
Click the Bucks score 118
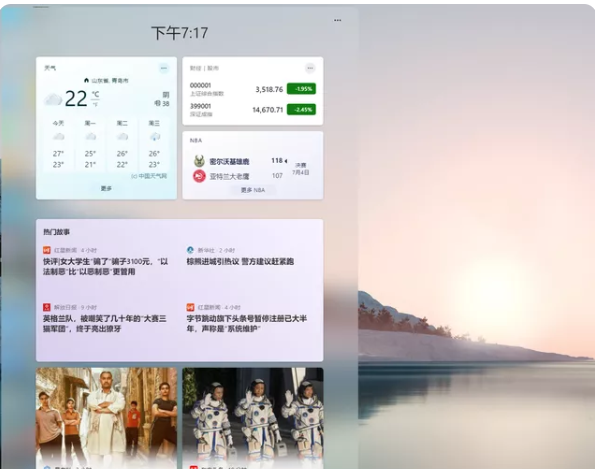(x=277, y=161)
